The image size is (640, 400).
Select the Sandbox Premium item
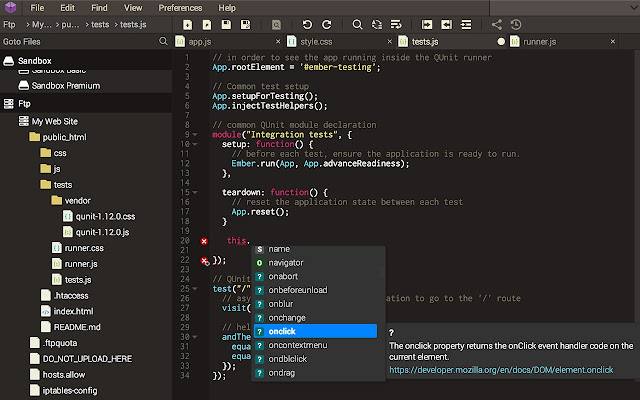[x=65, y=86]
